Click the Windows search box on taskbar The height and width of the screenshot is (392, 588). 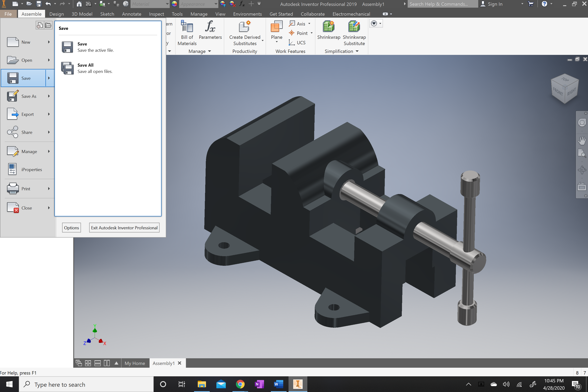click(x=86, y=384)
